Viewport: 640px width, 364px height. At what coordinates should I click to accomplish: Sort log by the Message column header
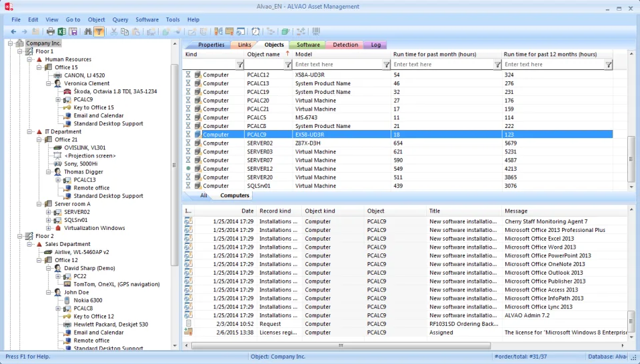[564, 211]
